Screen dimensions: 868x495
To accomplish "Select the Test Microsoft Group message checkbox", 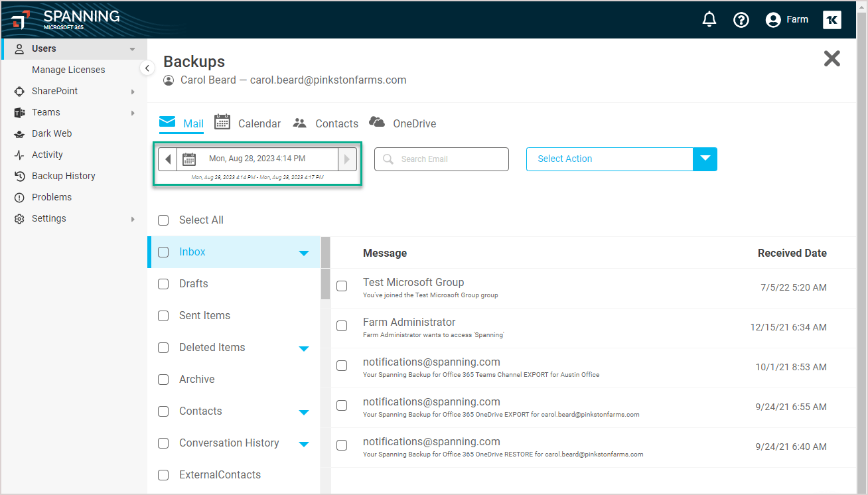I will coord(342,286).
